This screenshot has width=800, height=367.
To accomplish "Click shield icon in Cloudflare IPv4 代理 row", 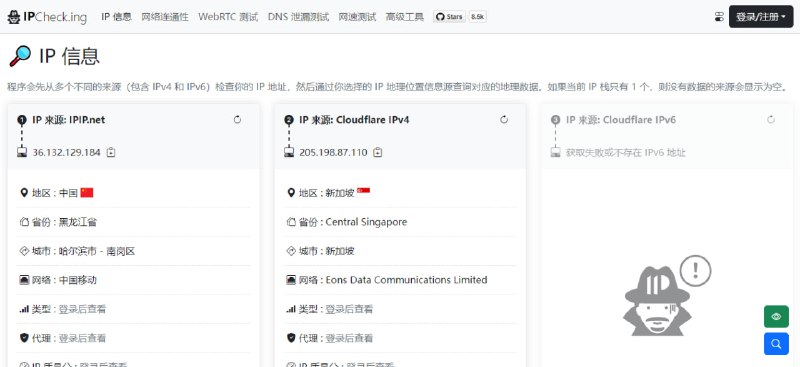I will click(x=291, y=338).
